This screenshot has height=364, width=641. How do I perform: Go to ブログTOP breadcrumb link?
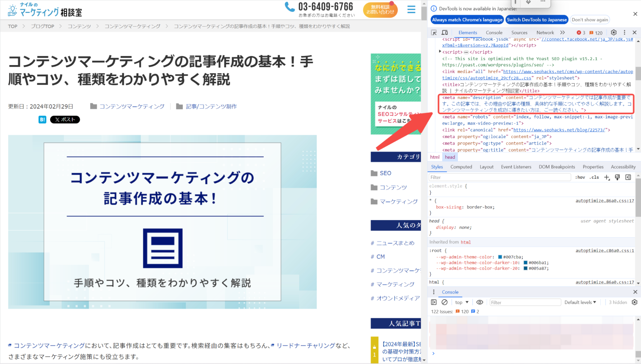pos(43,26)
